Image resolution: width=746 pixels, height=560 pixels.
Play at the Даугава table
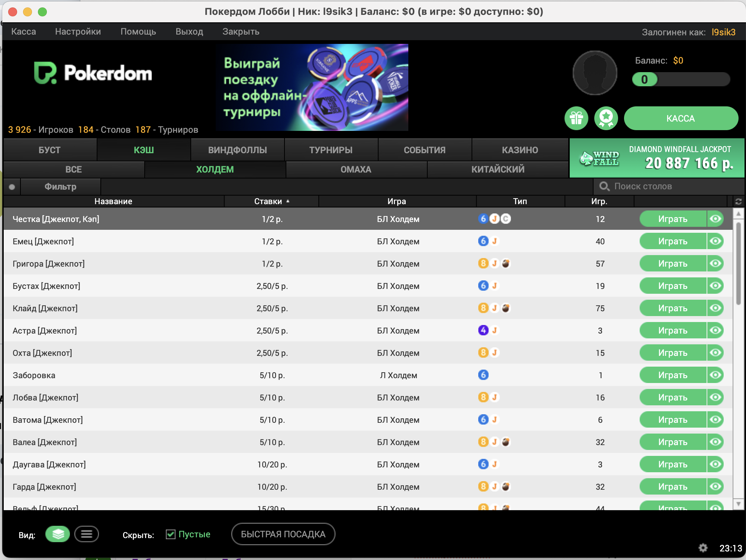coord(673,464)
